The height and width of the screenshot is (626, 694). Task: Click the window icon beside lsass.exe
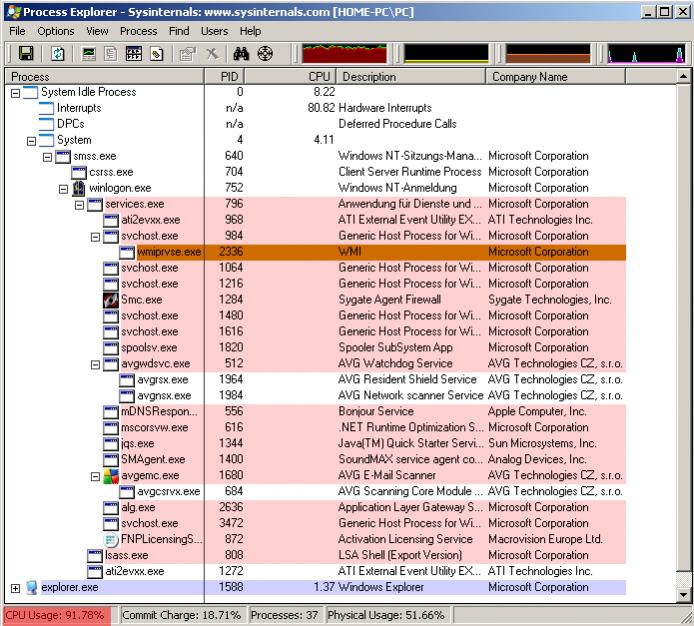(x=95, y=555)
